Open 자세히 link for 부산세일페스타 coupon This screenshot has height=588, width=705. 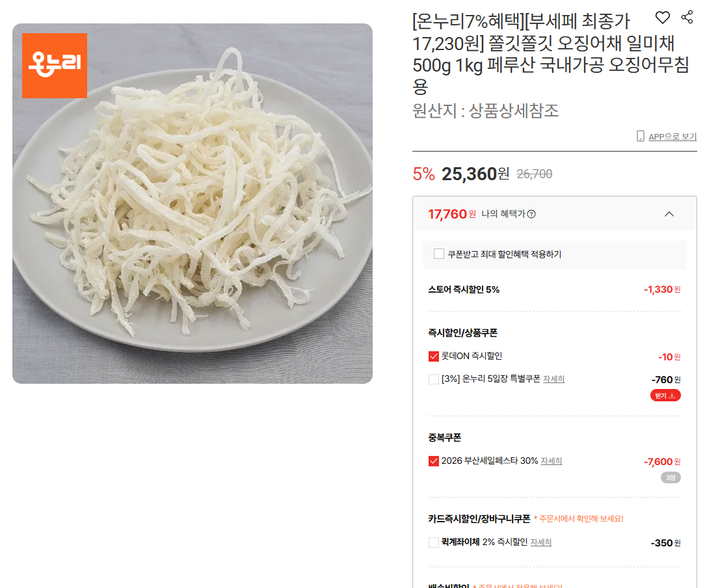[x=552, y=461]
